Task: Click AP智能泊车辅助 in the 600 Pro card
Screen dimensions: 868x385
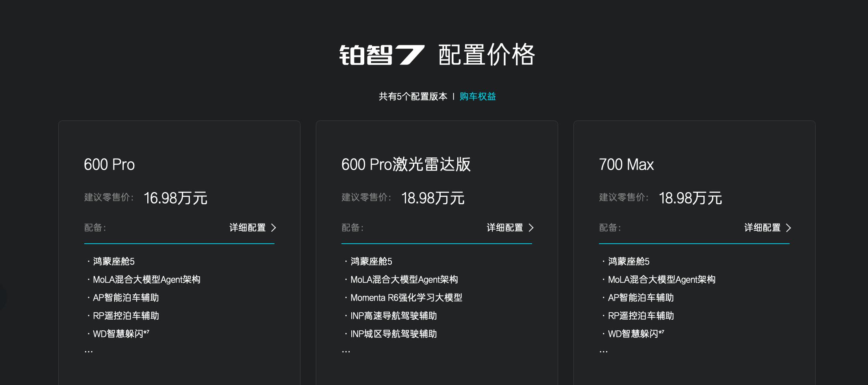Action: click(x=126, y=298)
